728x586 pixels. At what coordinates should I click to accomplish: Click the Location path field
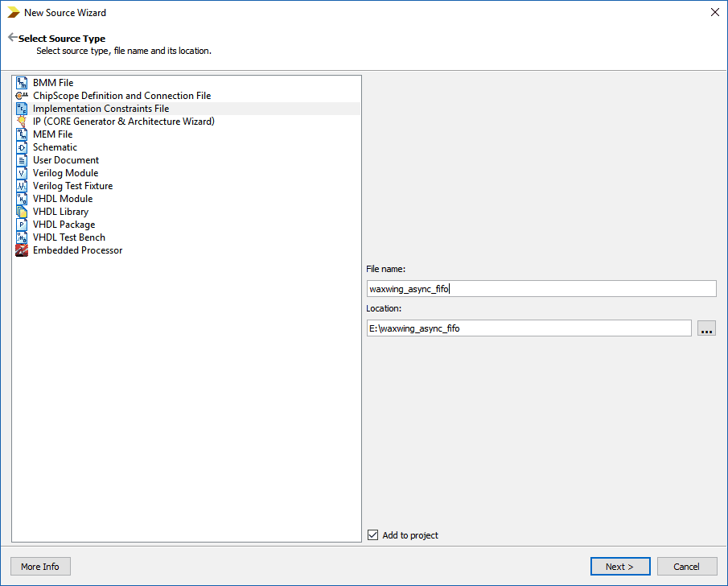529,328
